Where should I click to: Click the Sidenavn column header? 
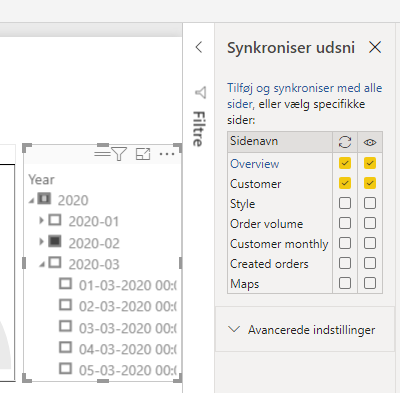pos(254,141)
